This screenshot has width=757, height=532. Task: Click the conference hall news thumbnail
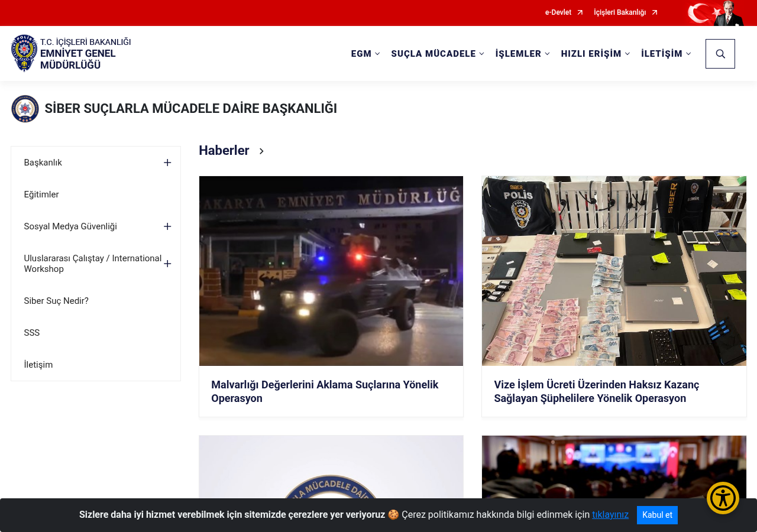614,467
